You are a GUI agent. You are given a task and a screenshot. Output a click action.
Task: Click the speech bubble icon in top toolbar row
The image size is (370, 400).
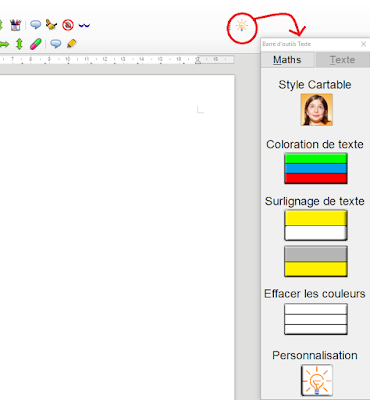pos(35,25)
